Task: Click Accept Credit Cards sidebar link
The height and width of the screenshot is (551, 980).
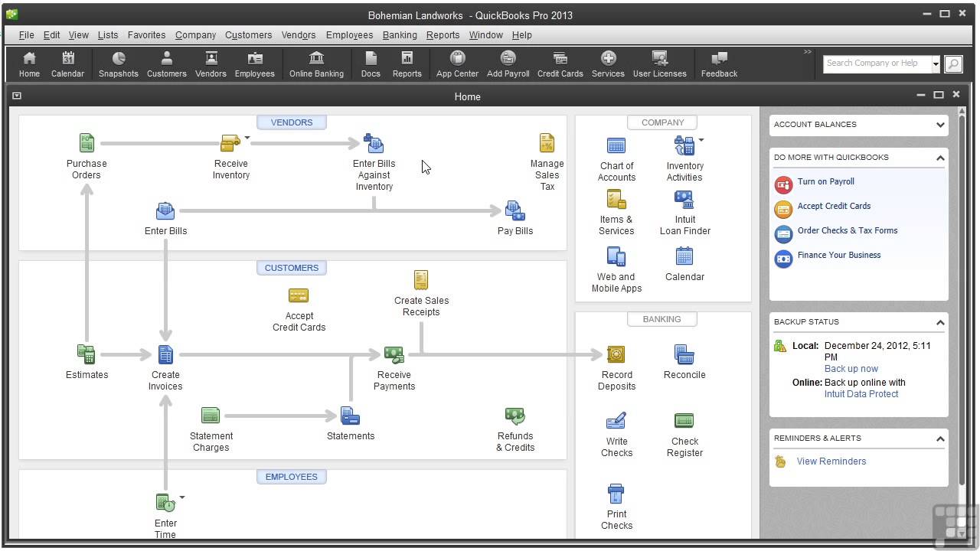Action: 834,207
